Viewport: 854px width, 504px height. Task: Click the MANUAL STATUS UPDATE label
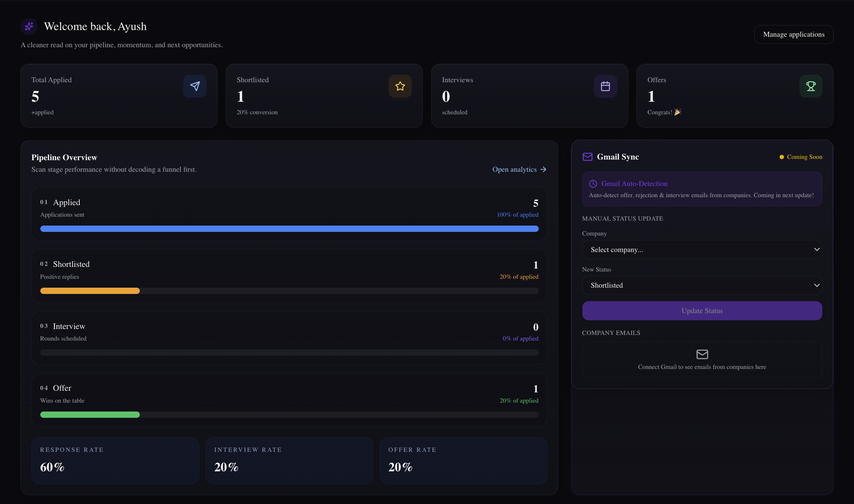623,219
